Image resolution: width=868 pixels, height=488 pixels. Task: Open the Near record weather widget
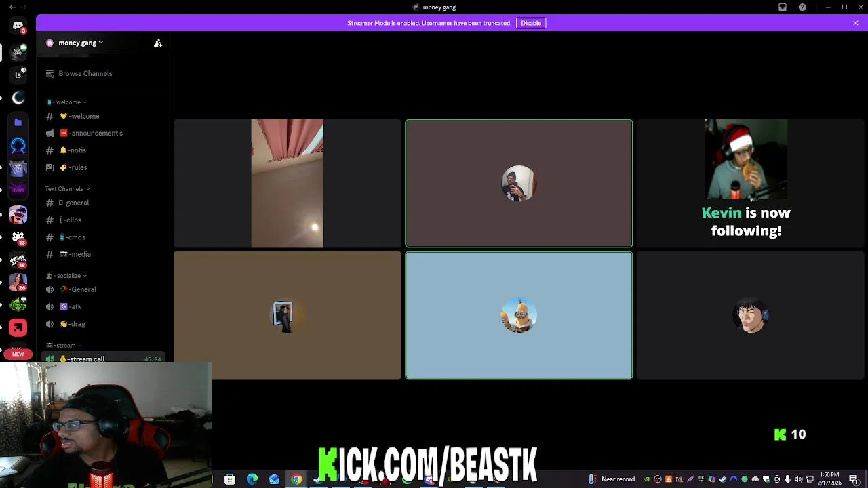pyautogui.click(x=612, y=479)
